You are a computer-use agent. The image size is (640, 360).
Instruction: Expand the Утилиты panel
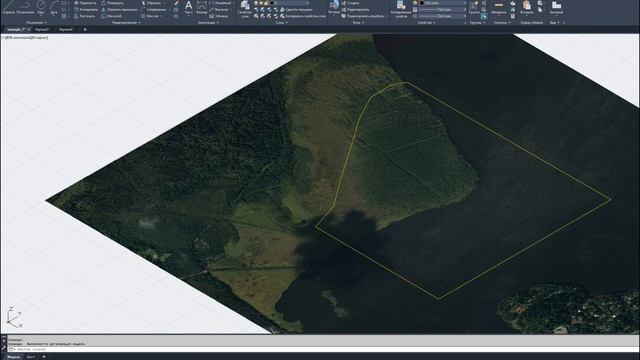pos(502,23)
